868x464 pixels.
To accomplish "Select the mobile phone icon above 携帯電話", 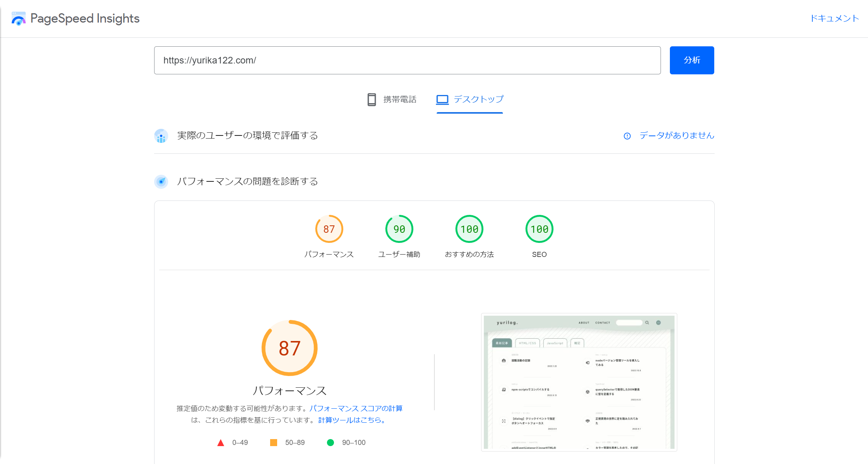I will coord(371,100).
